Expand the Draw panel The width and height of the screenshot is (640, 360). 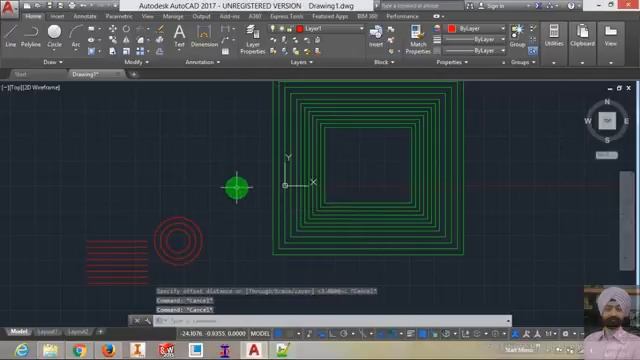[53, 62]
